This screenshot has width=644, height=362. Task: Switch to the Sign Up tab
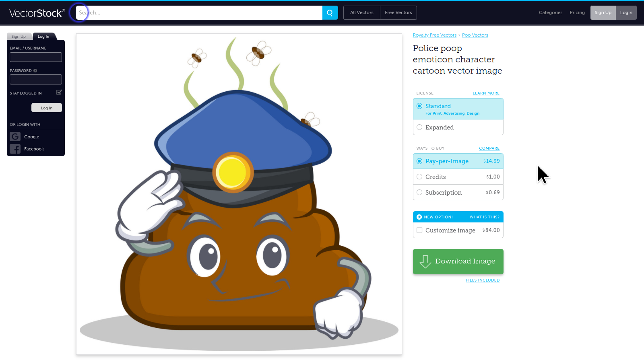pyautogui.click(x=19, y=37)
